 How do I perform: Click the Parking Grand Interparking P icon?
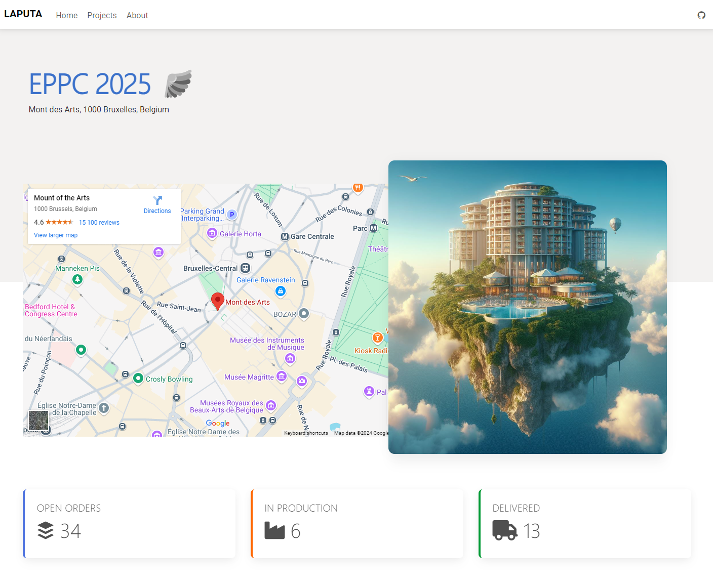232,215
